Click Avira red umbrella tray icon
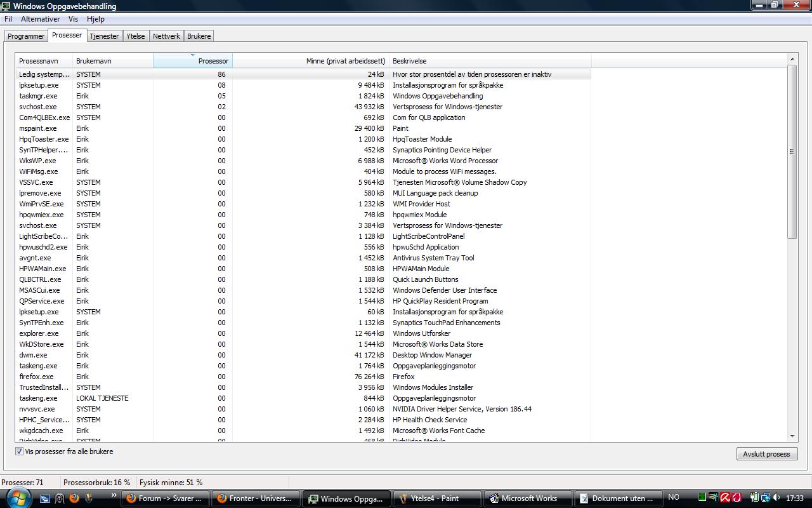The width and height of the screenshot is (812, 508). (724, 498)
